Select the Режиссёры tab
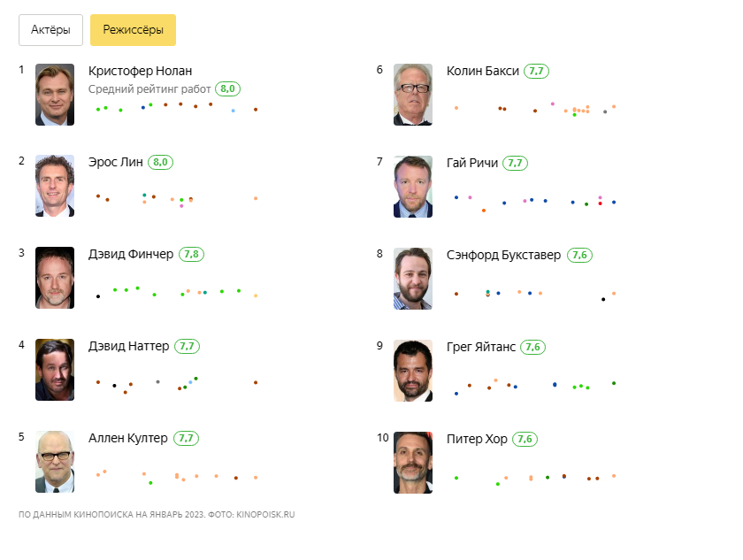The height and width of the screenshot is (560, 743). pos(133,30)
